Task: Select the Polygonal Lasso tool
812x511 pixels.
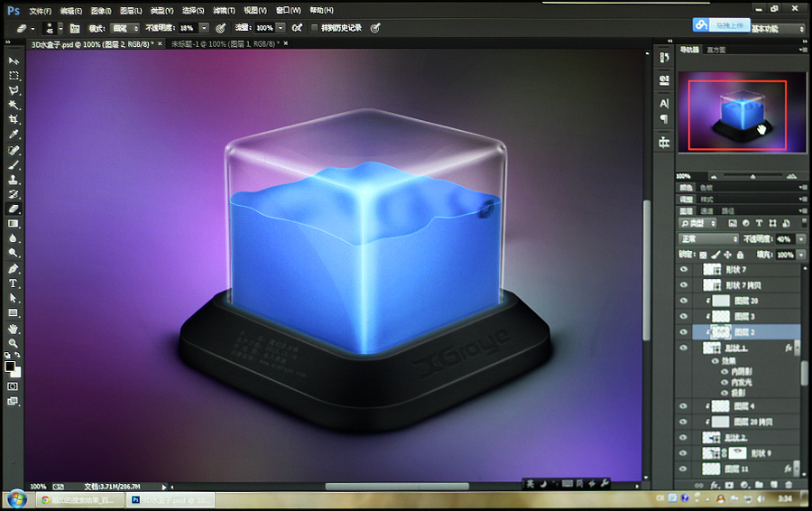Action: (x=14, y=90)
